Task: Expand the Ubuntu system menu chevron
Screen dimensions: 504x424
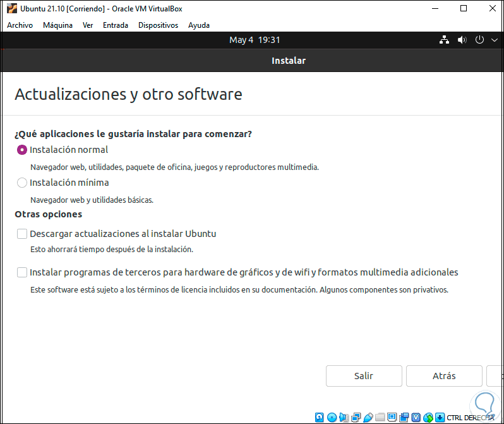Action: coord(494,40)
